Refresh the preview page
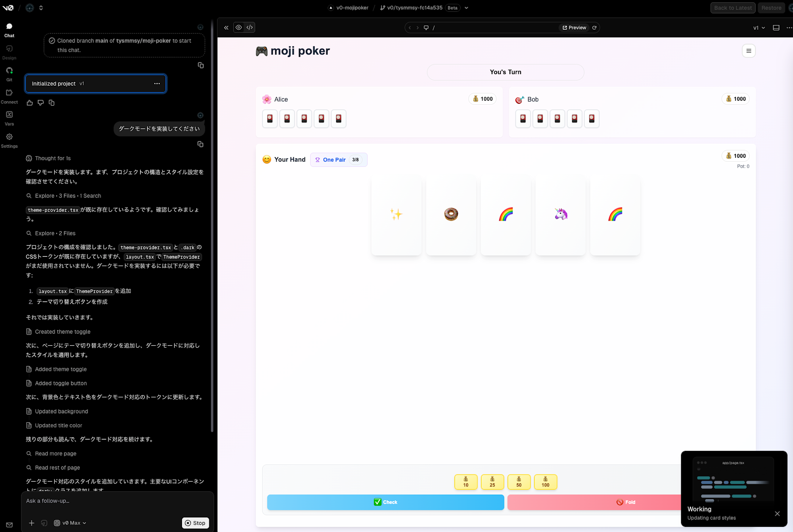The width and height of the screenshot is (793, 532). pyautogui.click(x=594, y=28)
